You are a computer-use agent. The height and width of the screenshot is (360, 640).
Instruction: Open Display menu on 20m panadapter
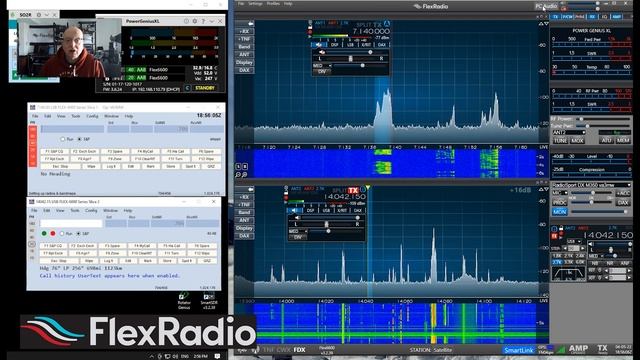click(244, 228)
